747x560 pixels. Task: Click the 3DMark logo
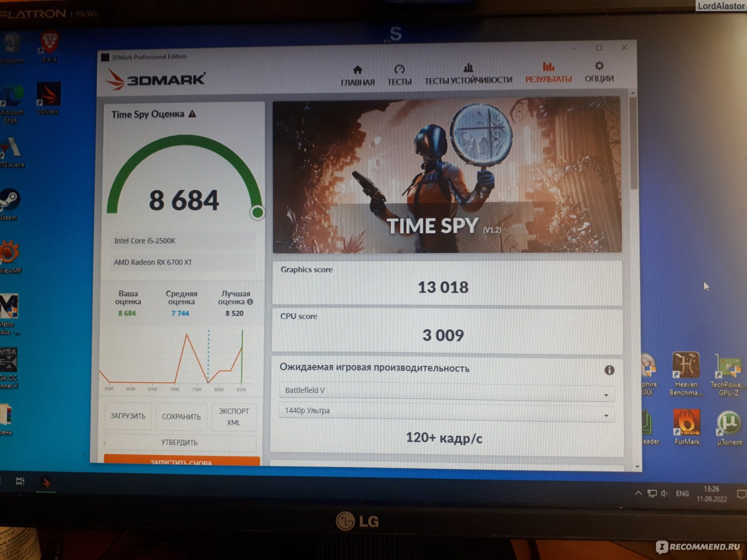click(155, 79)
